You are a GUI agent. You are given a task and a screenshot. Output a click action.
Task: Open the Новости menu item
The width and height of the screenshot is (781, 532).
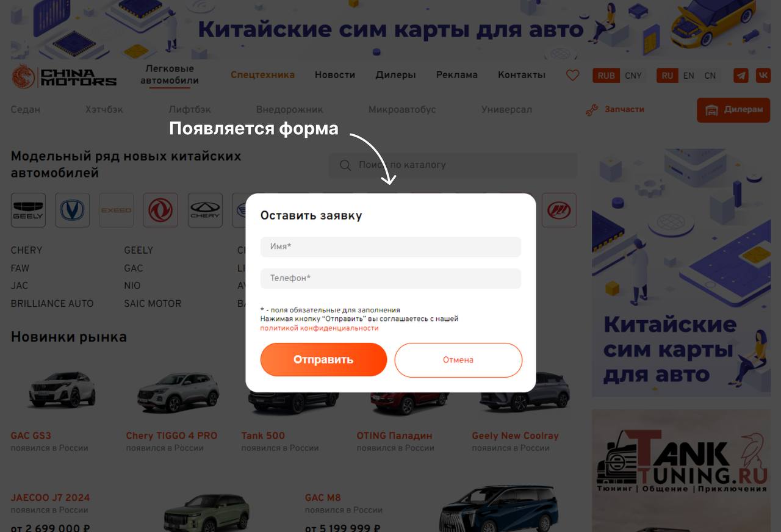coord(335,75)
